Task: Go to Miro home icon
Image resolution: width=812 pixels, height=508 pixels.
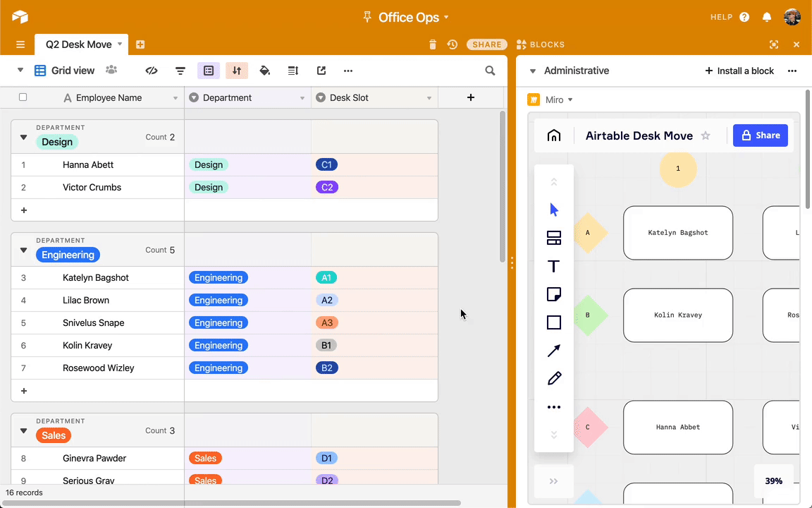Action: [553, 135]
